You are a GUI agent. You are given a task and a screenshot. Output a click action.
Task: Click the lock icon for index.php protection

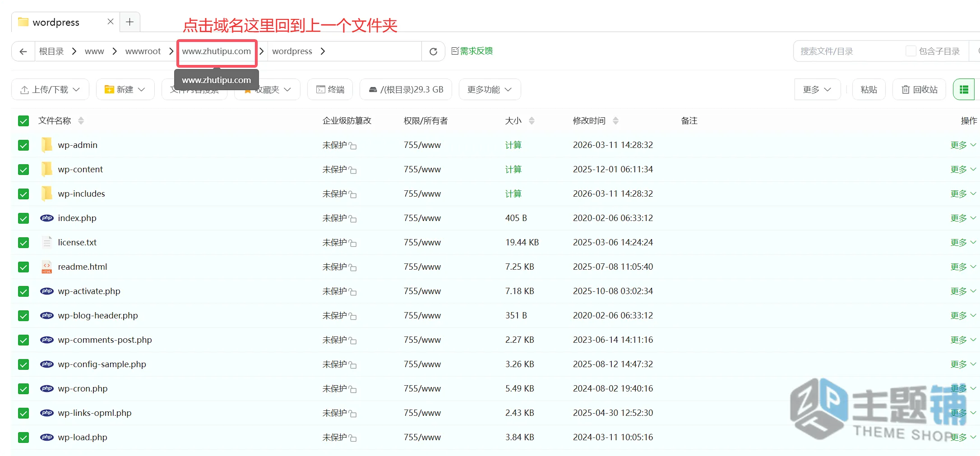point(353,219)
